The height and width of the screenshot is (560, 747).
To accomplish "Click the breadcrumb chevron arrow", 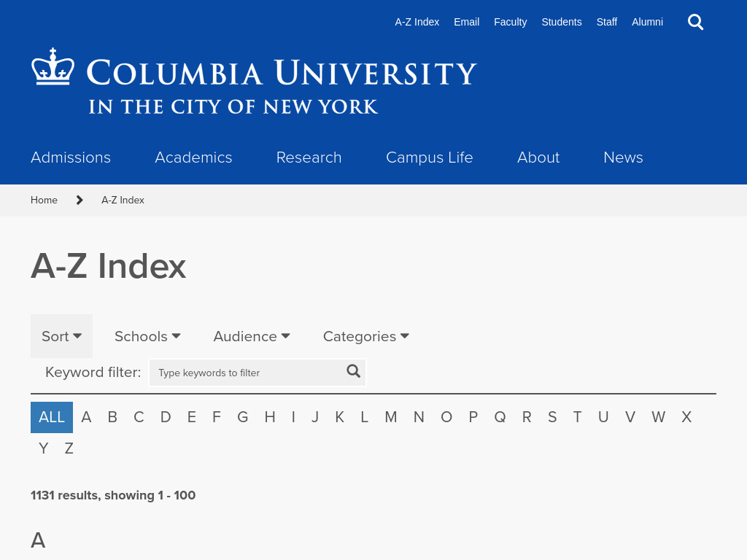I will pyautogui.click(x=80, y=200).
